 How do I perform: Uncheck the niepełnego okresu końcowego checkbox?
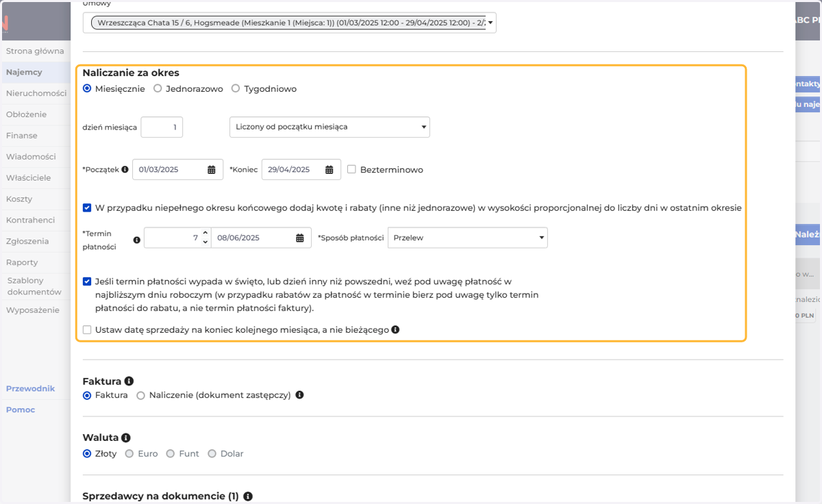tap(87, 208)
